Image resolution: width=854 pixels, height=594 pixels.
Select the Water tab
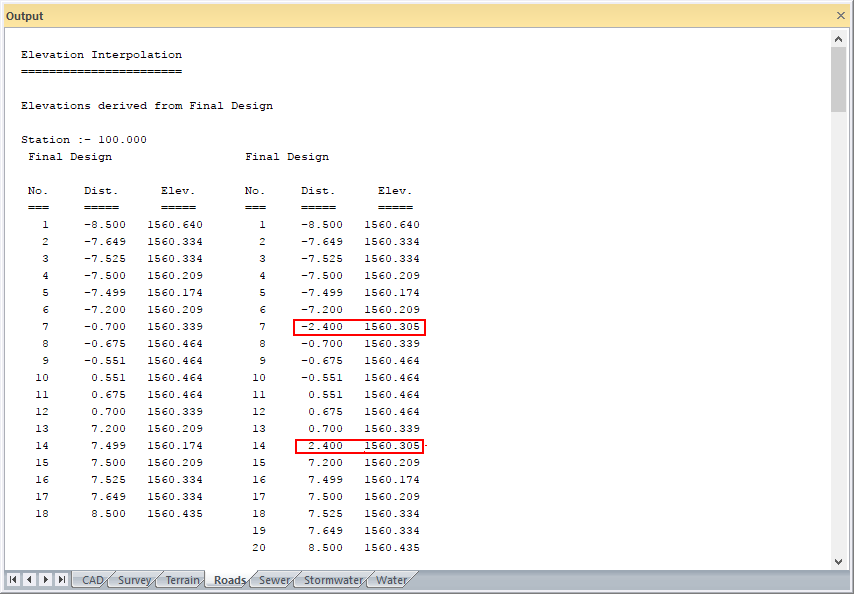click(x=391, y=580)
